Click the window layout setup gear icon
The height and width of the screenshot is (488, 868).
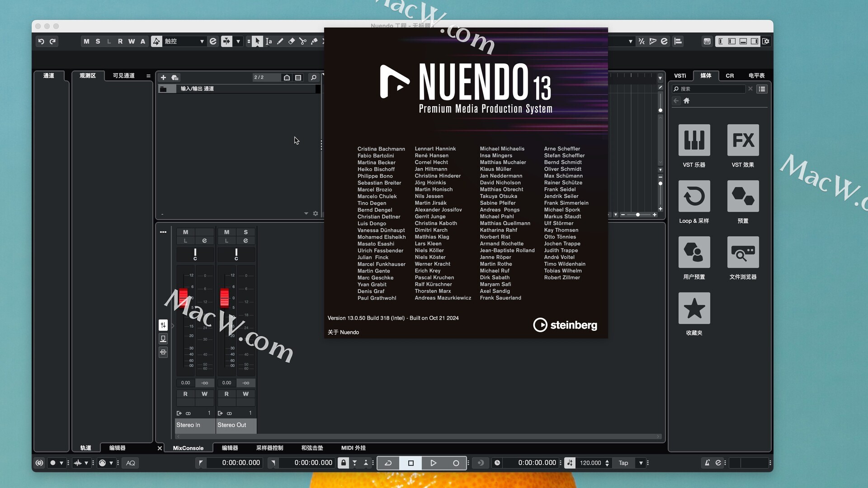tap(766, 41)
